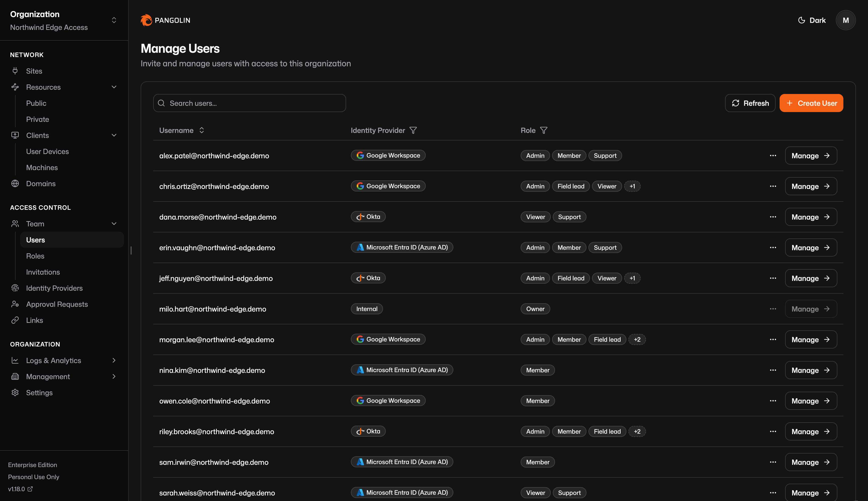
Task: Click the Owner role badge
Action: [535, 309]
